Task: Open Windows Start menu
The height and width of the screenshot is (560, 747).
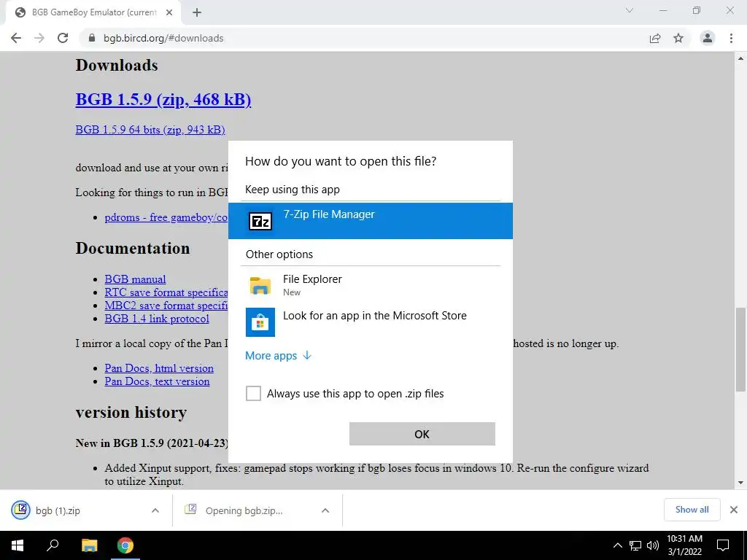Action: pyautogui.click(x=18, y=545)
